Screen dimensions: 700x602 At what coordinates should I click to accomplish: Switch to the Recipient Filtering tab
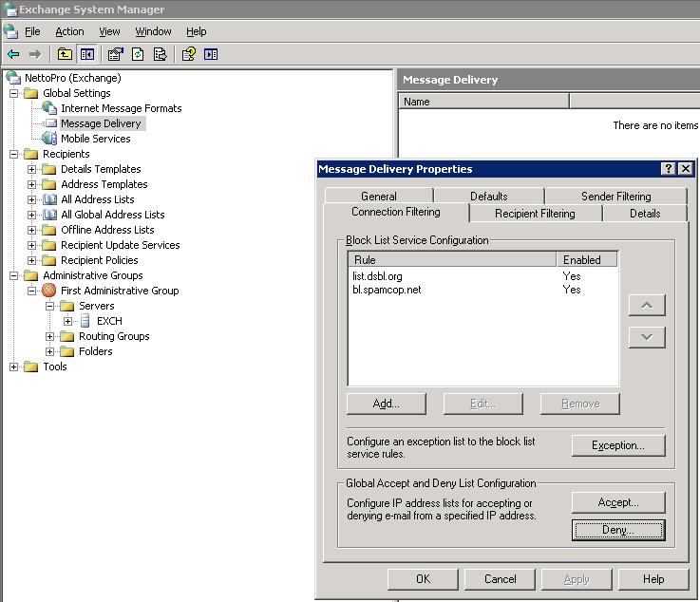pyautogui.click(x=535, y=214)
